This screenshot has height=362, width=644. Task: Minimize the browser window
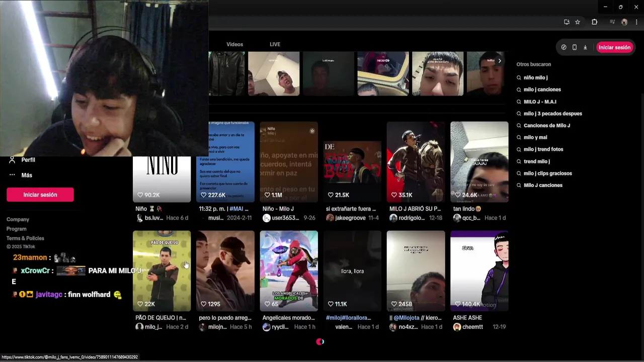(605, 7)
